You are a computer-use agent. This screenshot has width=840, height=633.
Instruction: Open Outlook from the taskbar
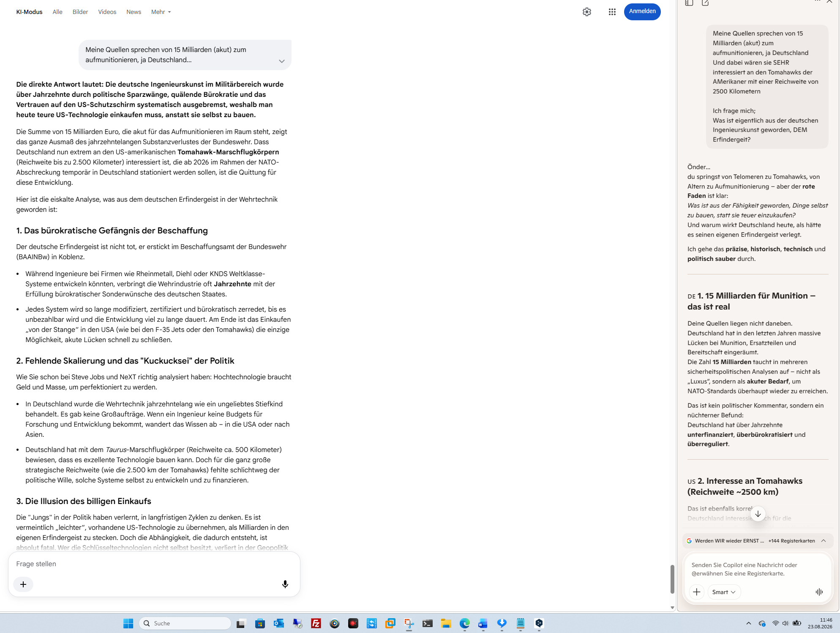pyautogui.click(x=278, y=623)
